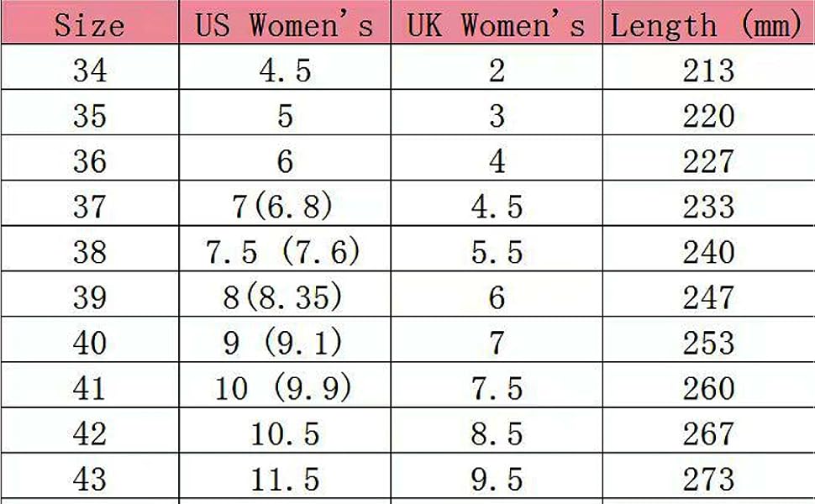Click the US size 8(8.35) cell
Viewport: 815px width, 504px height.
coord(285,294)
